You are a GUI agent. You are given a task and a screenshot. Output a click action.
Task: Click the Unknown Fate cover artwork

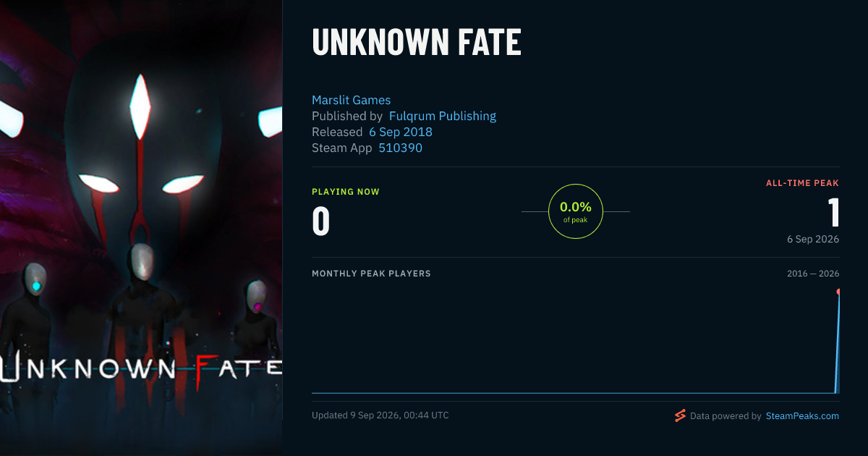tap(141, 228)
